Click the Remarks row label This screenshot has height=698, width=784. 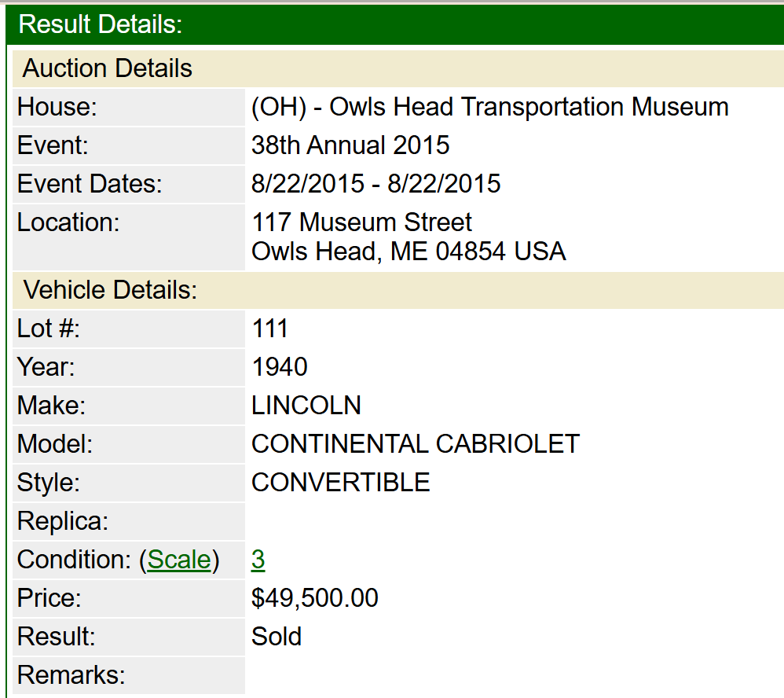point(71,675)
